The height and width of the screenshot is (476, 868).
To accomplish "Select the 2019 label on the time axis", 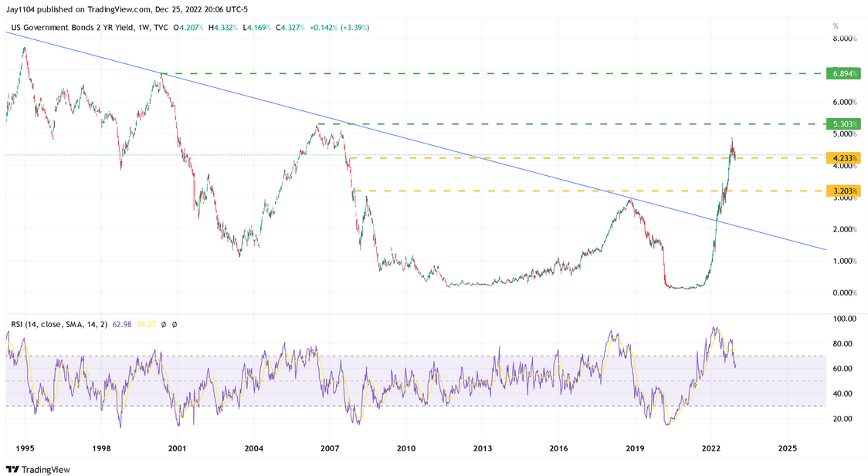I will (635, 447).
